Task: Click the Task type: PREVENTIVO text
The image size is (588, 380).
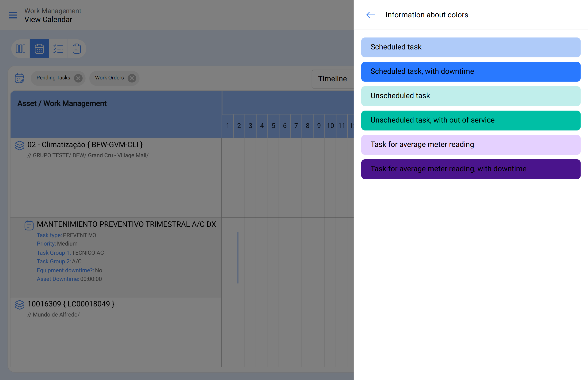Action: pos(66,235)
